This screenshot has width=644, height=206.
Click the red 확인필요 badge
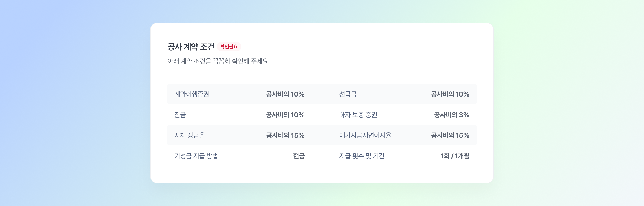pyautogui.click(x=229, y=47)
